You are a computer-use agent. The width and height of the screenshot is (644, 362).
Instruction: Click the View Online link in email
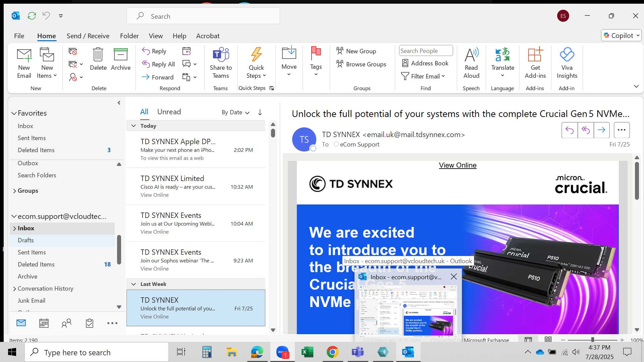click(458, 165)
